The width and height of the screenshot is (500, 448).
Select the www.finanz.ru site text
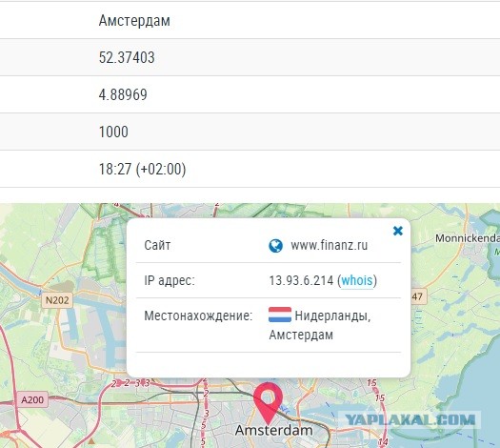tap(330, 245)
